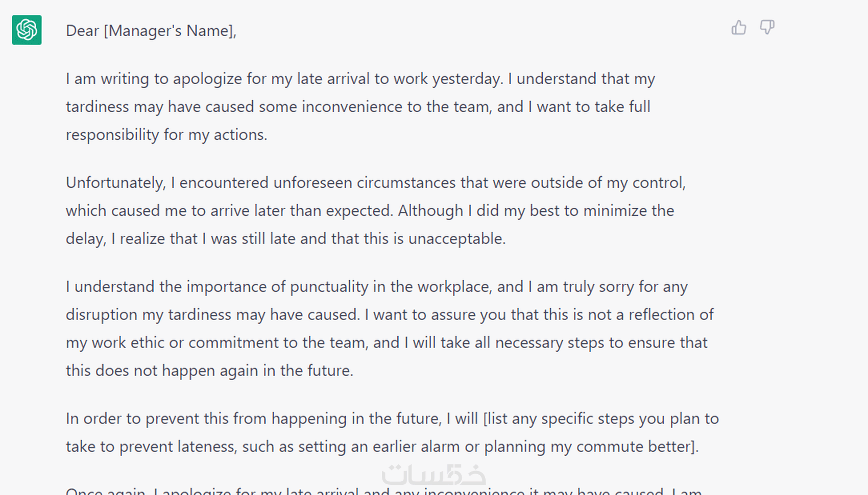Click the Arabic watermark logo at the bottom

click(x=433, y=475)
